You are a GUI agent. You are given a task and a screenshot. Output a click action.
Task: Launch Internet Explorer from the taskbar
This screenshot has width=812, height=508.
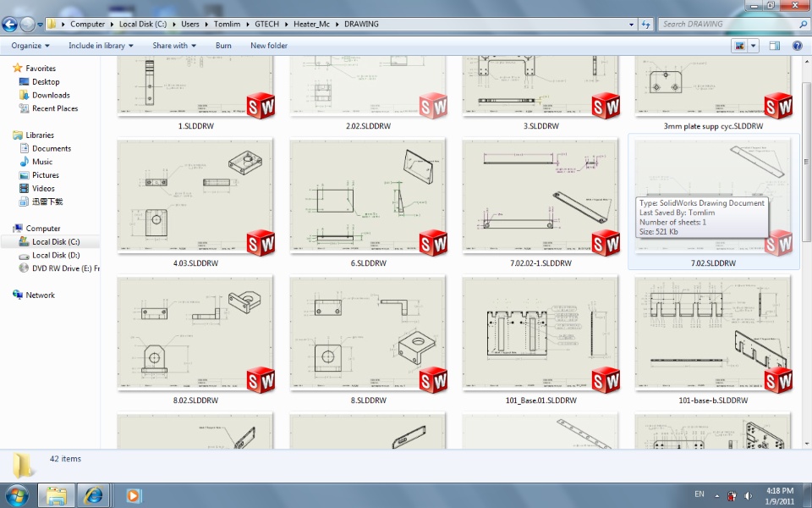coord(93,495)
